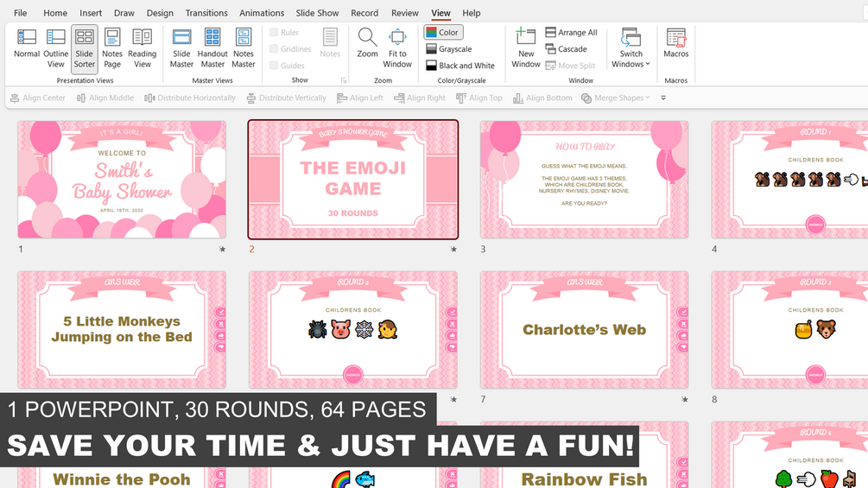Open Switch Windows dropdown
868x488 pixels.
click(630, 48)
